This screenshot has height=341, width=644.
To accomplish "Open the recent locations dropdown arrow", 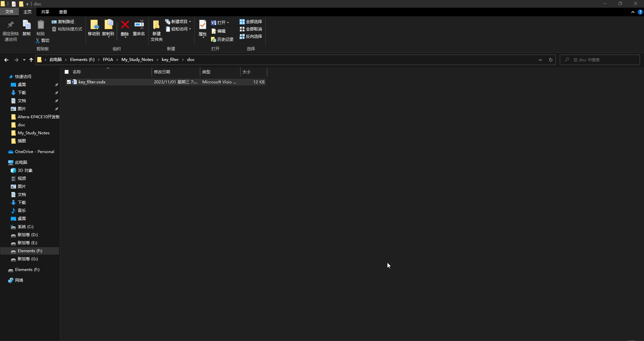I will pyautogui.click(x=24, y=60).
